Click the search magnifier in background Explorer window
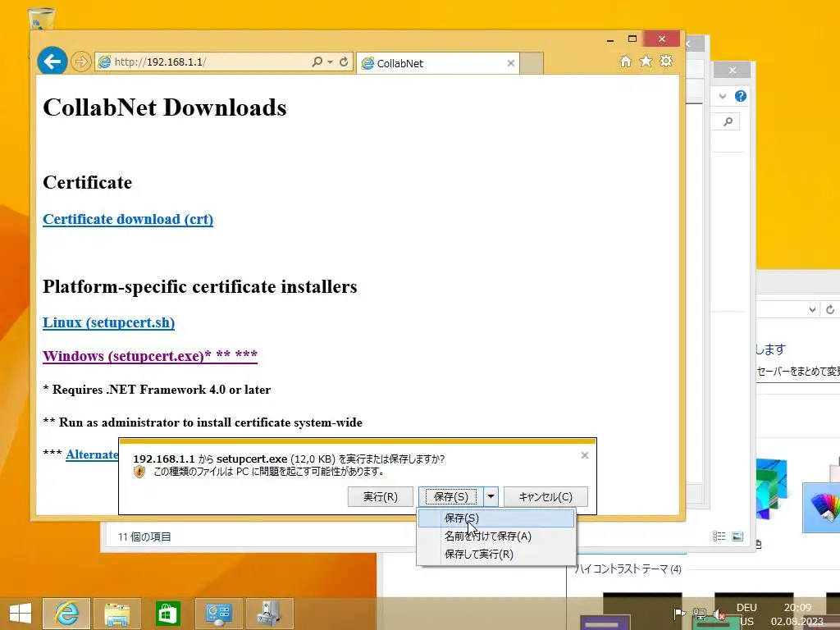Image resolution: width=840 pixels, height=630 pixels. tap(728, 121)
